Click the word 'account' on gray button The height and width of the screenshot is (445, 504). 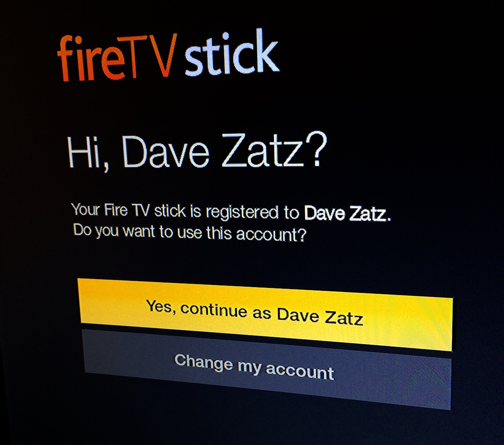300,371
